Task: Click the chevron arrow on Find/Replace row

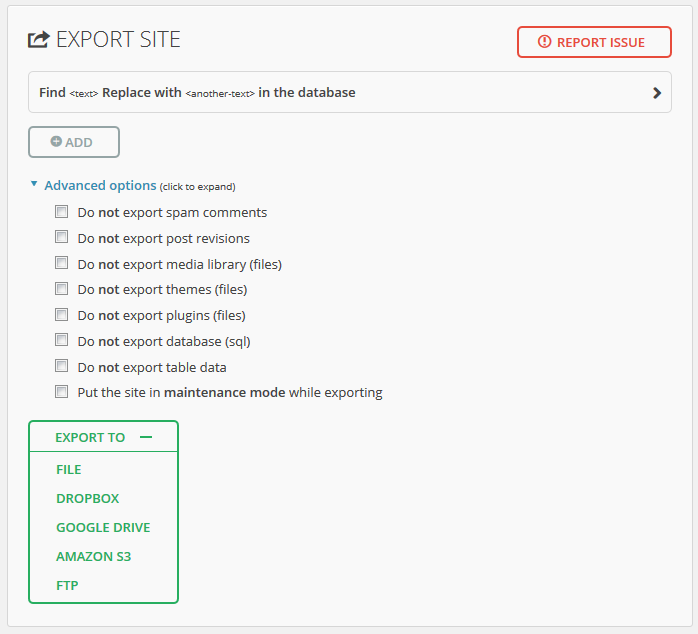Action: 657,93
